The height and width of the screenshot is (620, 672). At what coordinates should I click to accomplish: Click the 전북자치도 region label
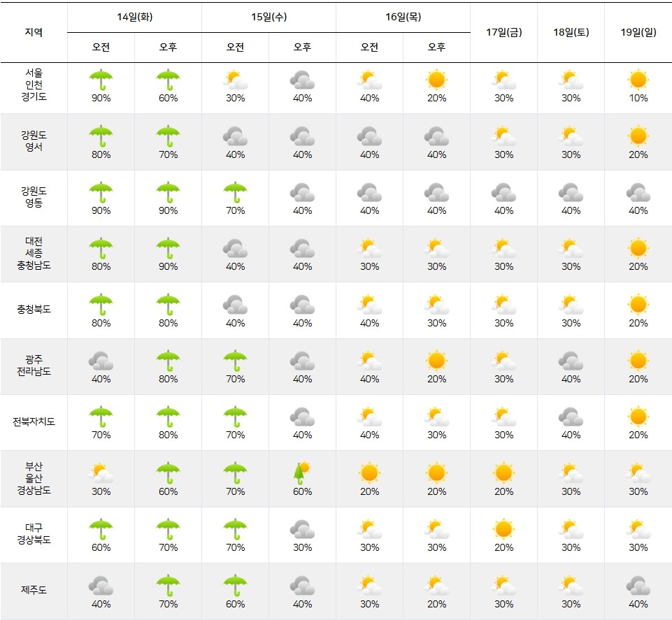(34, 422)
